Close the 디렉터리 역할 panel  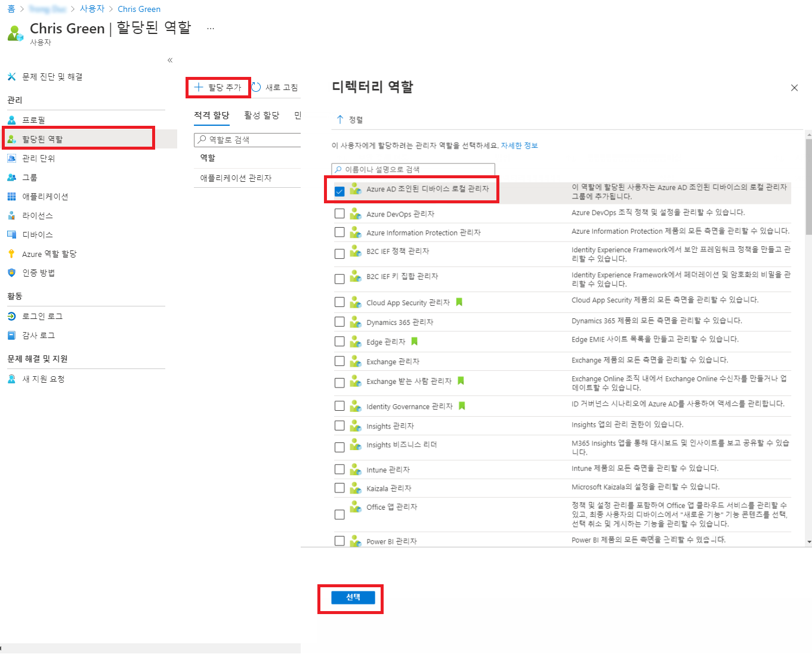pyautogui.click(x=794, y=88)
